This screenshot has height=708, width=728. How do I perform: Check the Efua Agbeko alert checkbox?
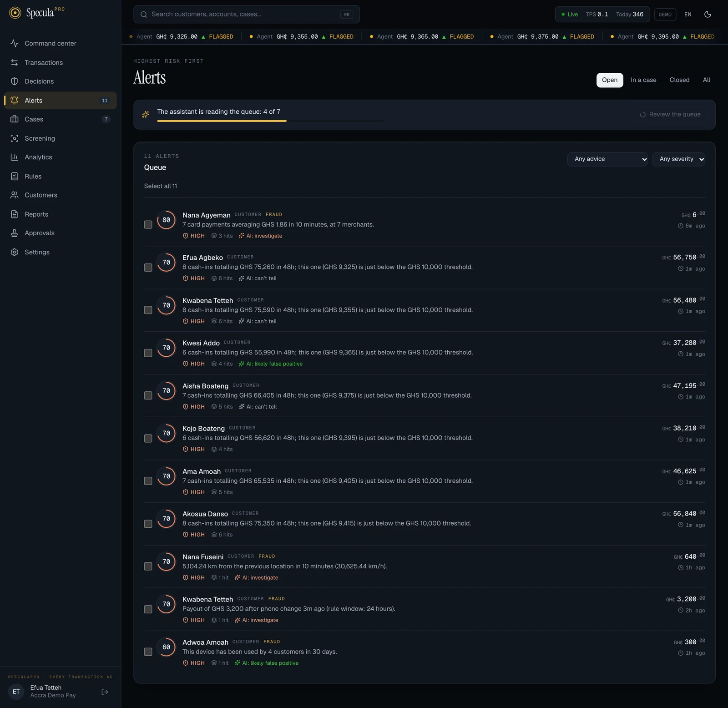pyautogui.click(x=148, y=268)
